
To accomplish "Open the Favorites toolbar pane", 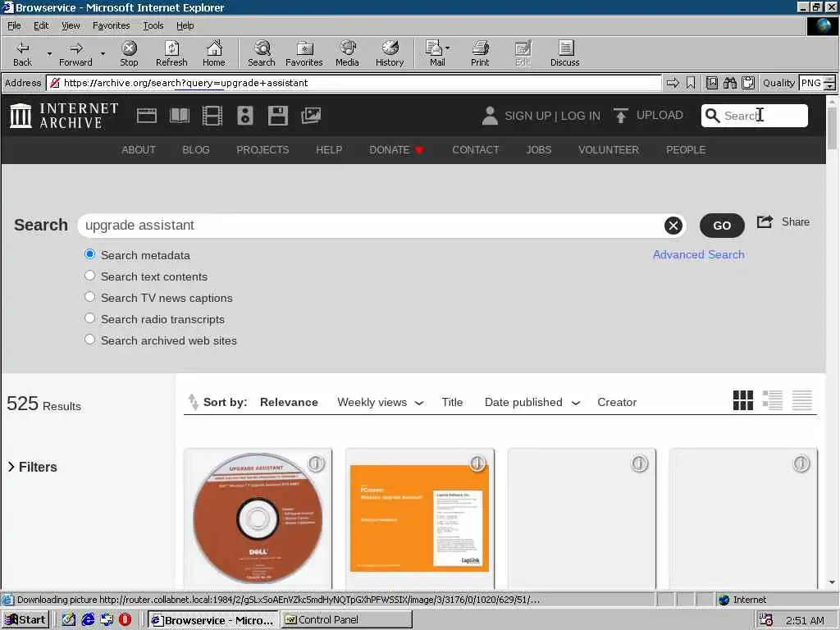I will (304, 53).
